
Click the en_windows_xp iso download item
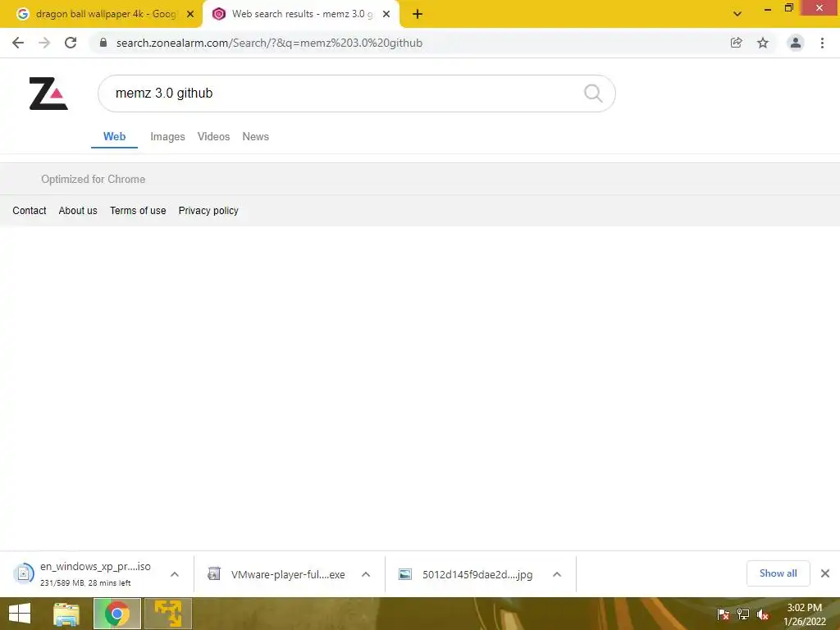95,573
